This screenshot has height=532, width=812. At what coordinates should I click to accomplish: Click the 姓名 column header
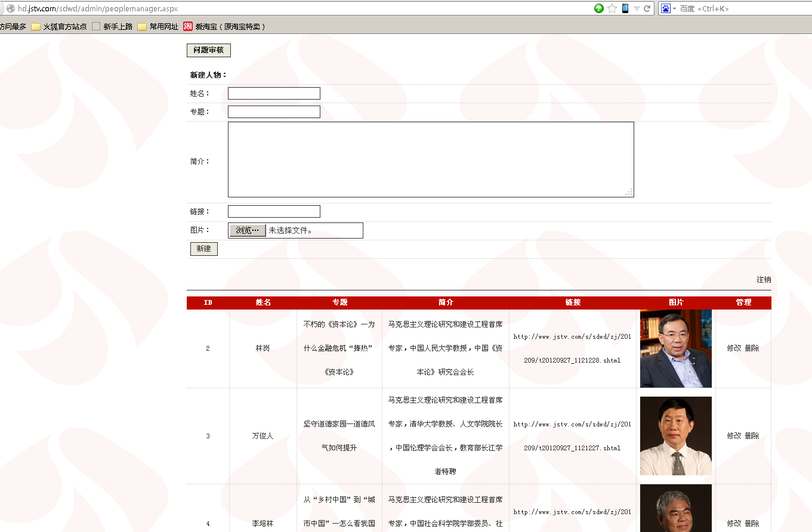pyautogui.click(x=263, y=302)
